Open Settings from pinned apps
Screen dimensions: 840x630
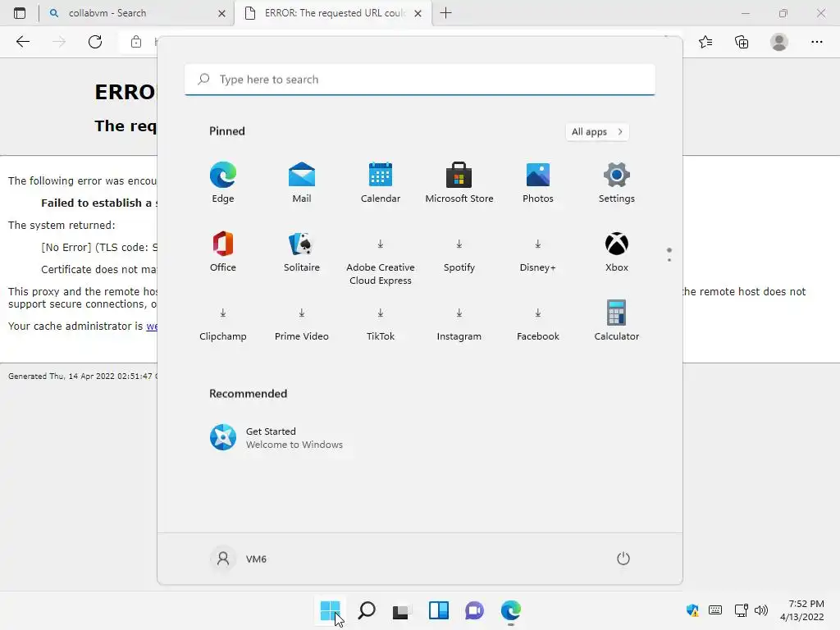tap(617, 182)
